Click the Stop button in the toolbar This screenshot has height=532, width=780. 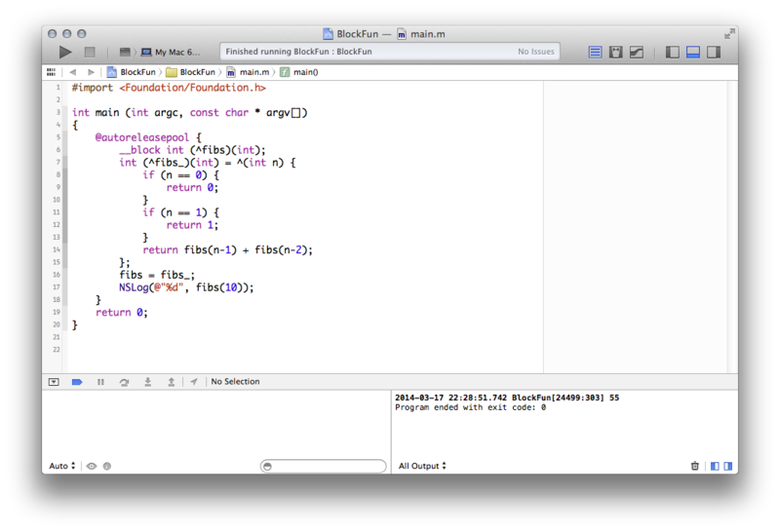tap(90, 52)
